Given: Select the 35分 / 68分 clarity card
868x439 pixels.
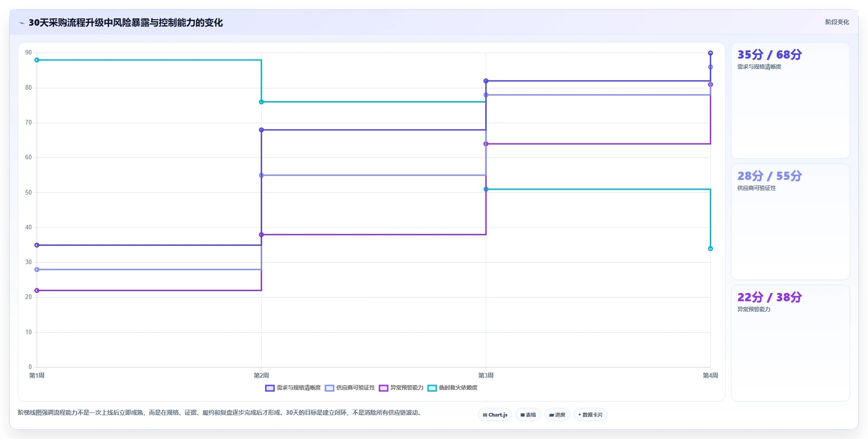Looking at the screenshot, I should click(790, 101).
